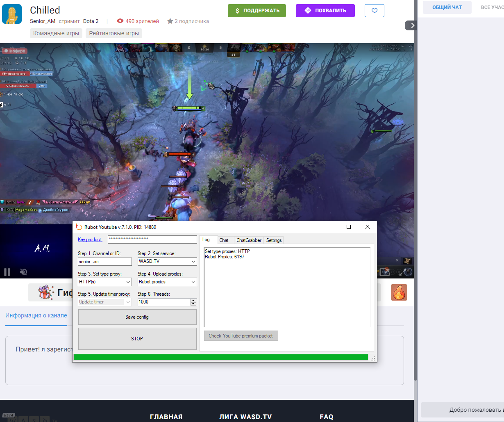The image size is (504, 422).
Task: Collapse the chat panel arrow
Action: (412, 25)
